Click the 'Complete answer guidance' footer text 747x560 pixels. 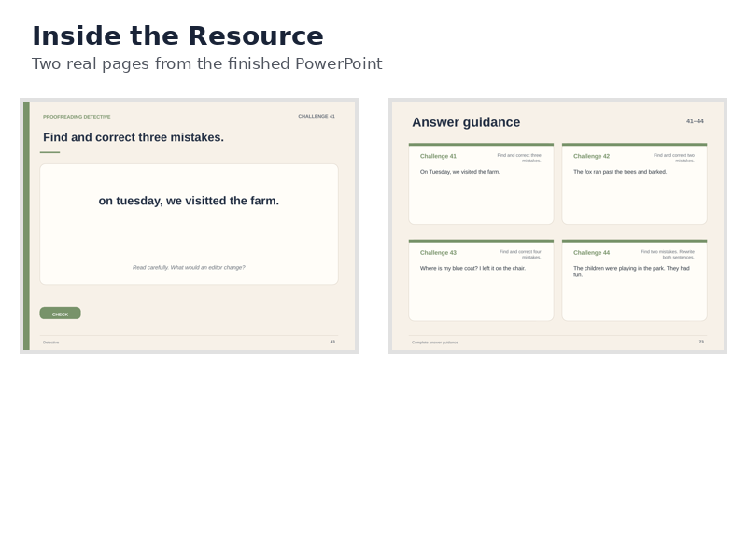pos(435,343)
